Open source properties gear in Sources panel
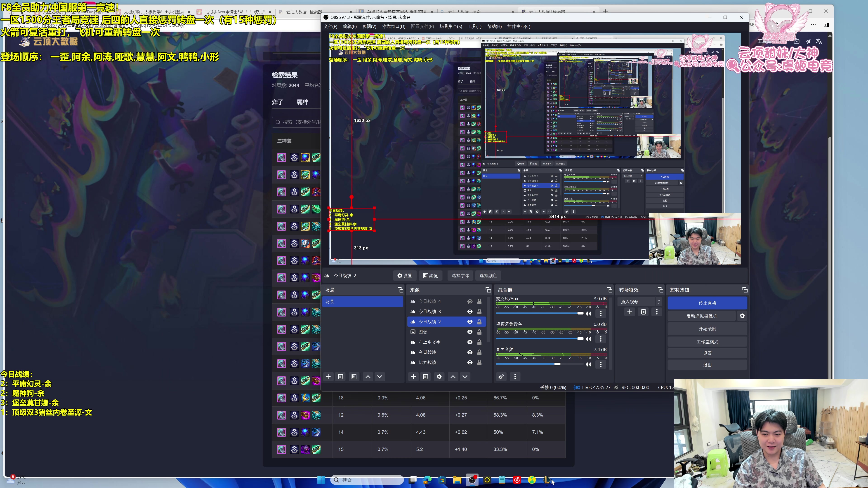 pyautogui.click(x=439, y=377)
